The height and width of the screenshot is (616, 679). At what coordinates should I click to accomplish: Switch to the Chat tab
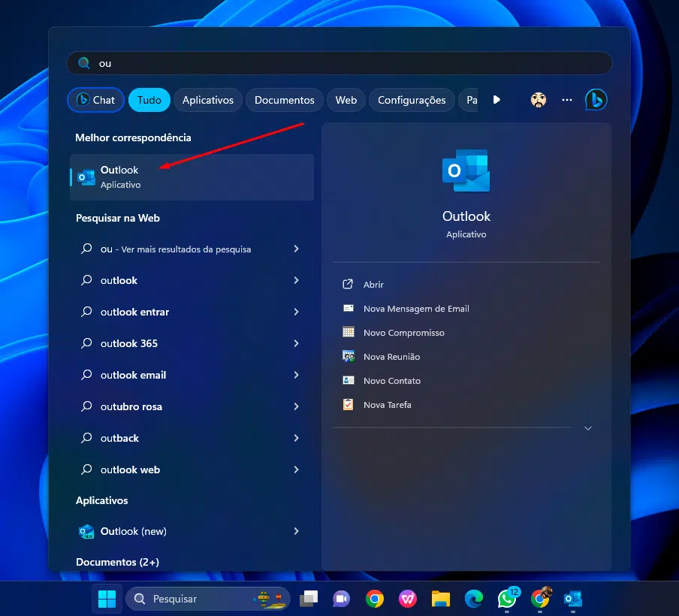95,100
